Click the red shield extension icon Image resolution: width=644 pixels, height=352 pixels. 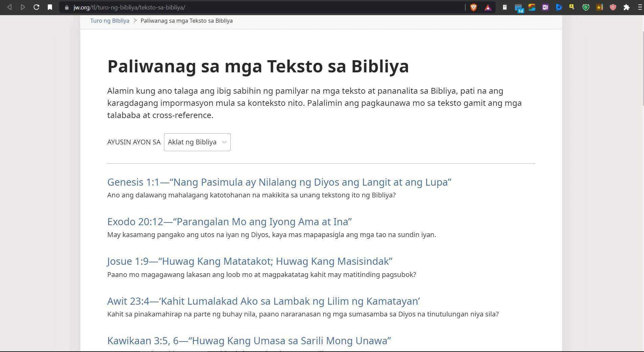(x=613, y=7)
